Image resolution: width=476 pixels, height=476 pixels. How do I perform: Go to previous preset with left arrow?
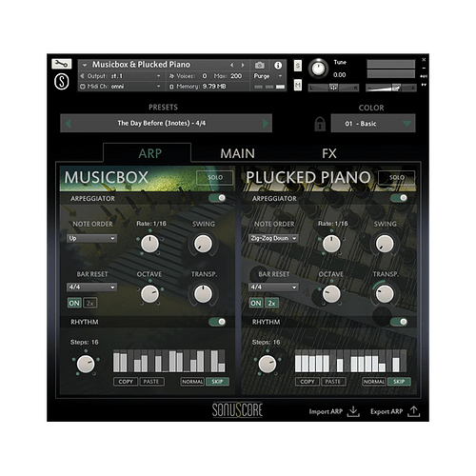(68, 124)
